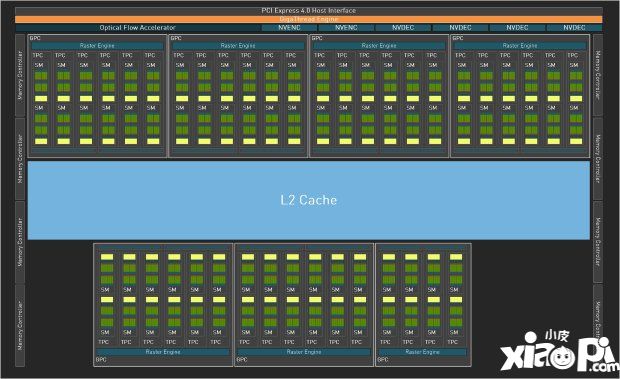Select the bottom-left Memory Controller block
The height and width of the screenshot is (379, 620).
pos(20,326)
